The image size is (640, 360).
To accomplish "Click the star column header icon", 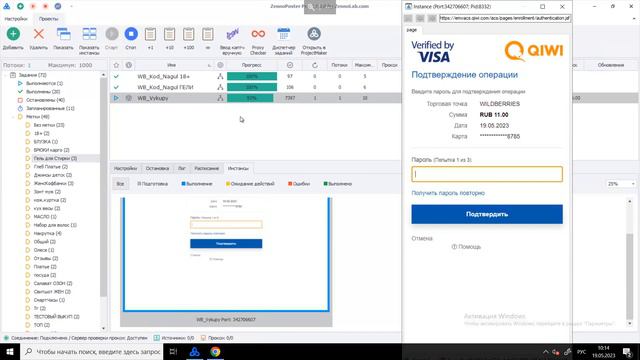I will (116, 65).
